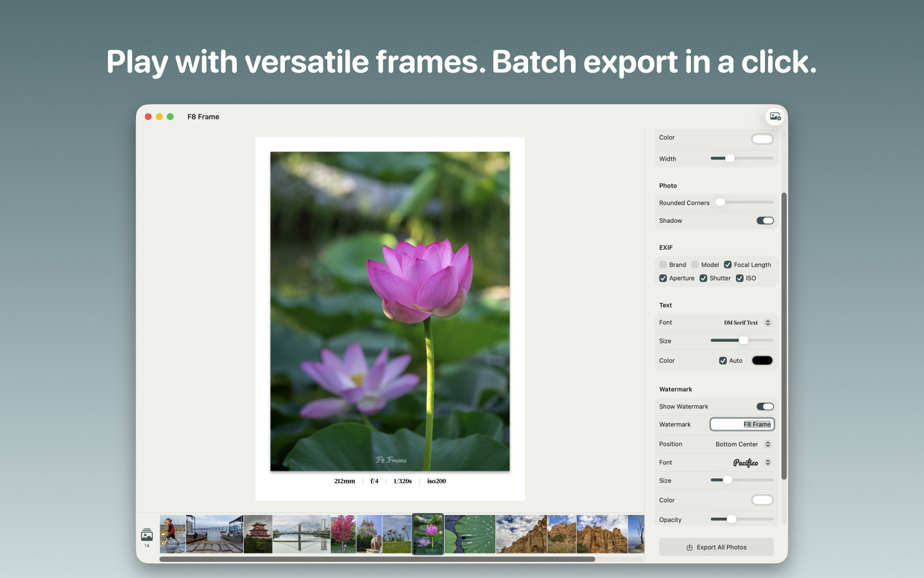Click the black text color swatch
This screenshot has height=578, width=924.
[x=762, y=361]
